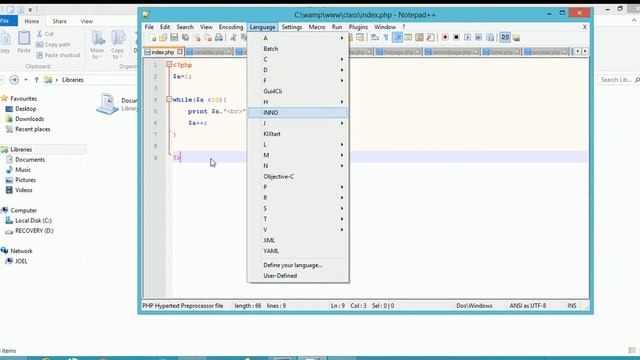Click the Cut scissors toolbar icon
640x360 pixels.
click(233, 38)
